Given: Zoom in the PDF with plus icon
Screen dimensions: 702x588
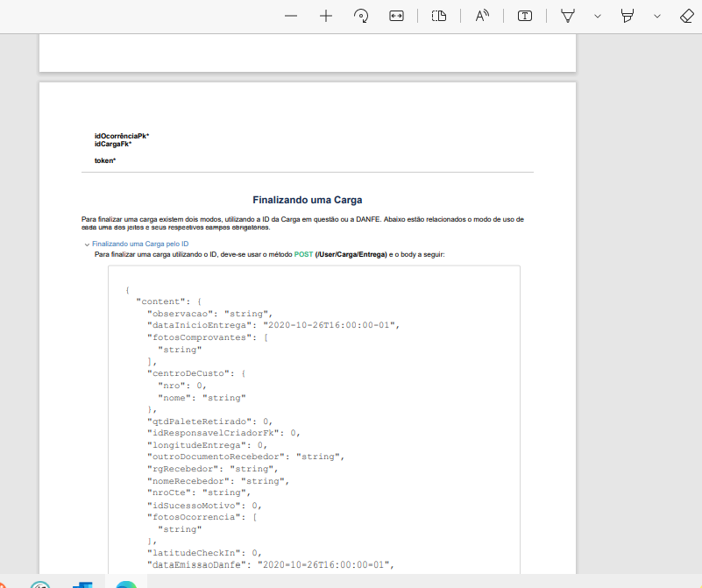Looking at the screenshot, I should pos(326,16).
